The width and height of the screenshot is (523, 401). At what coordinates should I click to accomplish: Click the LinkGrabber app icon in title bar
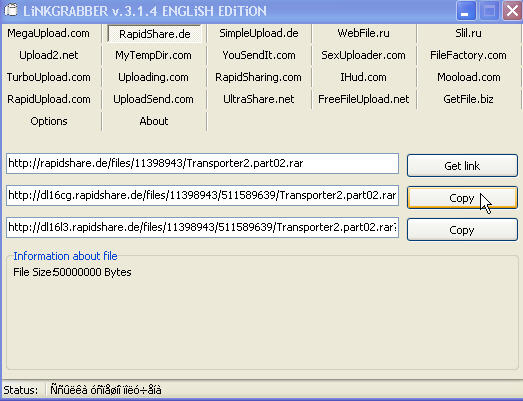pyautogui.click(x=11, y=10)
